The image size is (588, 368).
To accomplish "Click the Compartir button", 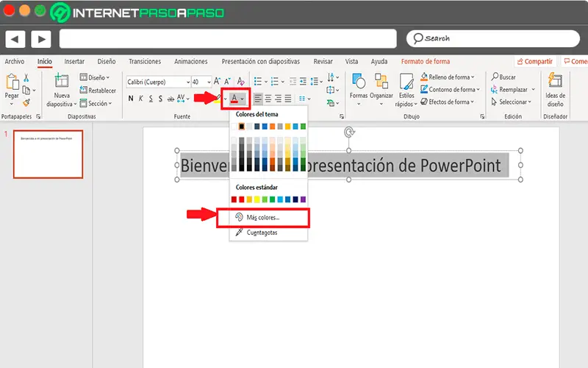I will click(534, 62).
